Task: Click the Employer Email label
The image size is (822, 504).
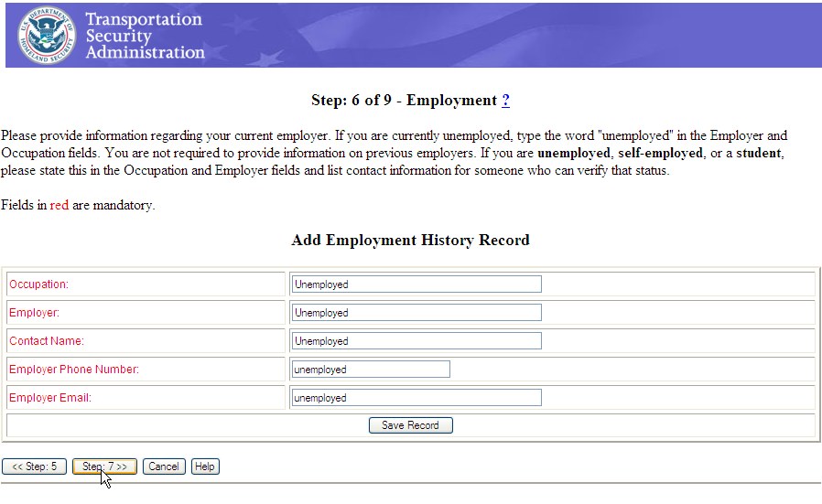Action: 50,398
